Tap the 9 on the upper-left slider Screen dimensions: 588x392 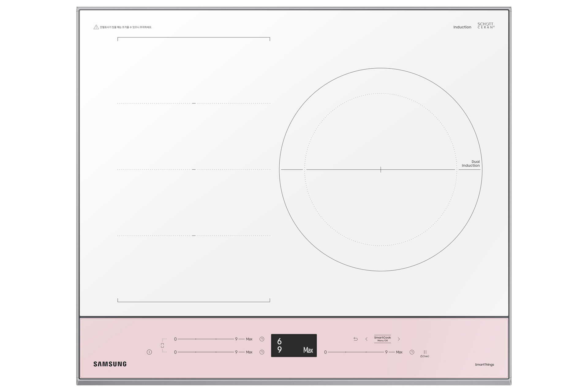[x=236, y=339]
